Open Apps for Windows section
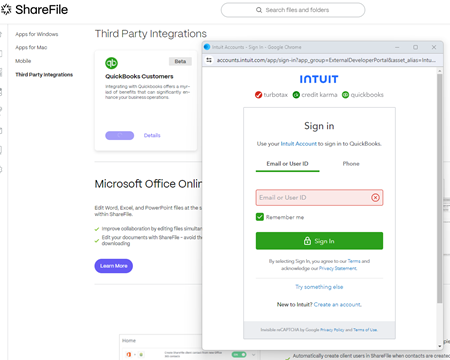The width and height of the screenshot is (450, 360). pos(36,34)
